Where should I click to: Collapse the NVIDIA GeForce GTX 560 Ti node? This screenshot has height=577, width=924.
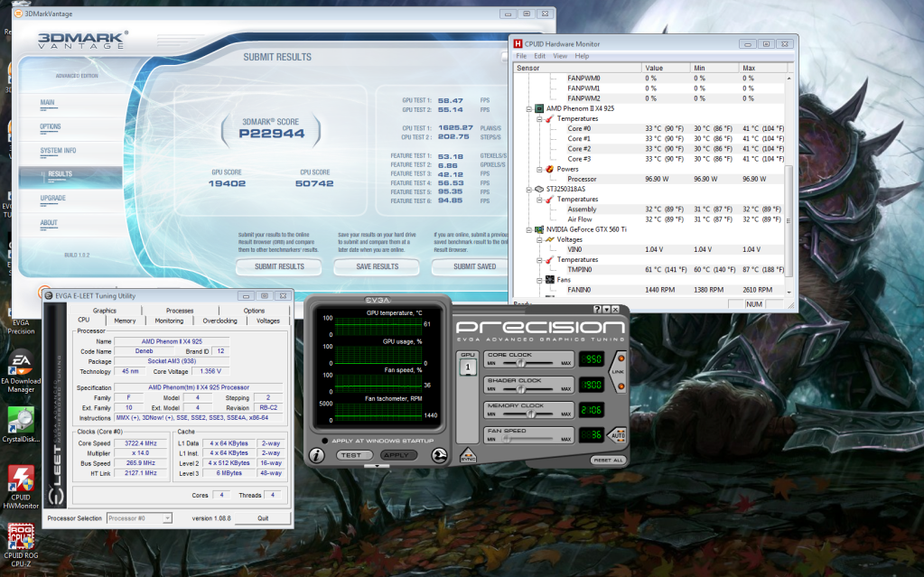(x=529, y=230)
